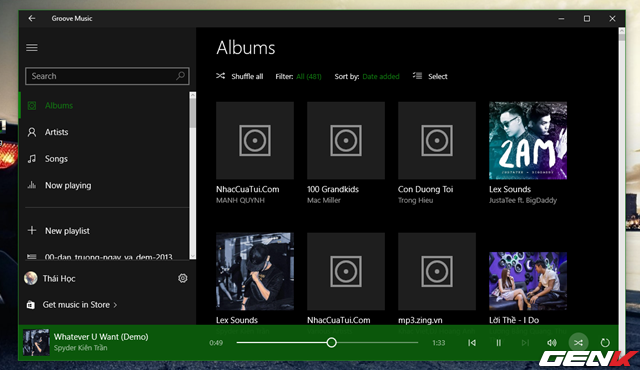
Task: Pause the current song
Action: (x=498, y=343)
